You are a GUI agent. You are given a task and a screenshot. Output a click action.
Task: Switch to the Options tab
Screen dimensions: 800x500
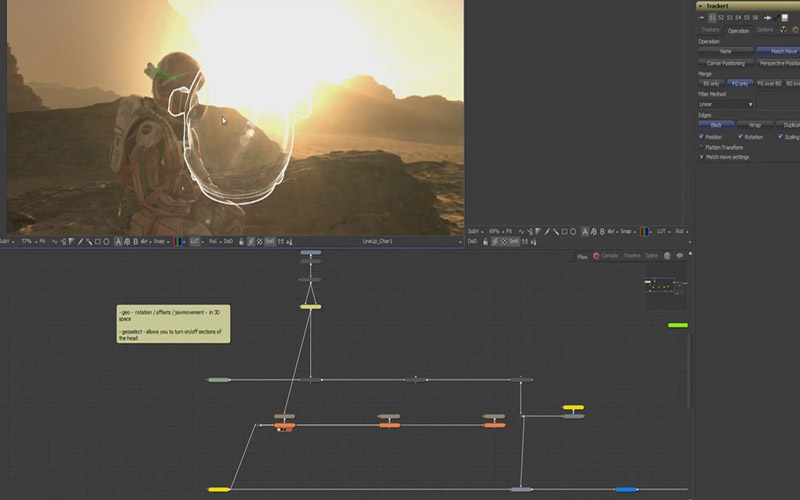click(x=765, y=30)
